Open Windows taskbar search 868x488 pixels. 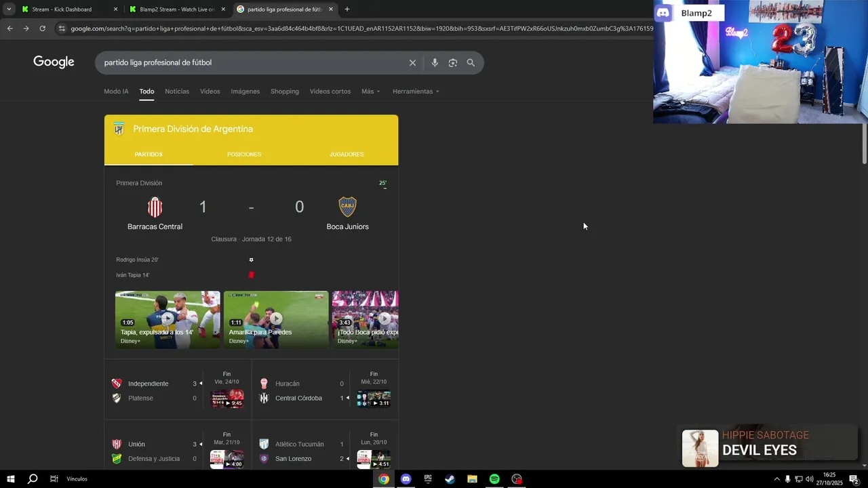(33, 479)
